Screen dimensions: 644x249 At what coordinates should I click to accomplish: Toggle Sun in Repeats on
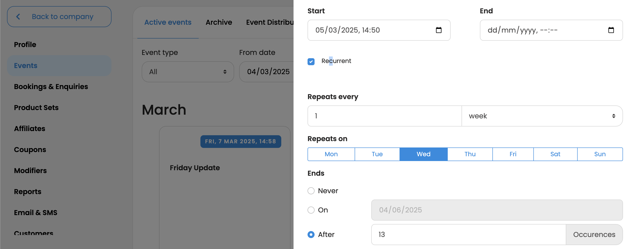point(600,154)
